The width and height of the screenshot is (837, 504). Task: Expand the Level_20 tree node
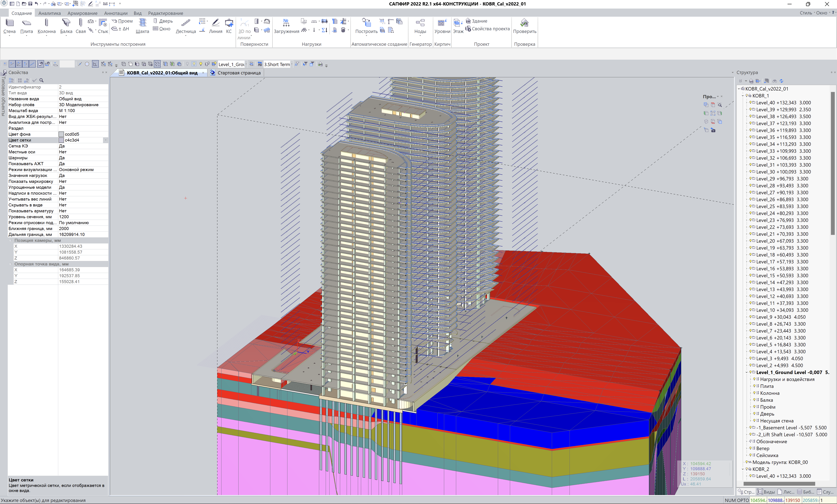point(746,241)
